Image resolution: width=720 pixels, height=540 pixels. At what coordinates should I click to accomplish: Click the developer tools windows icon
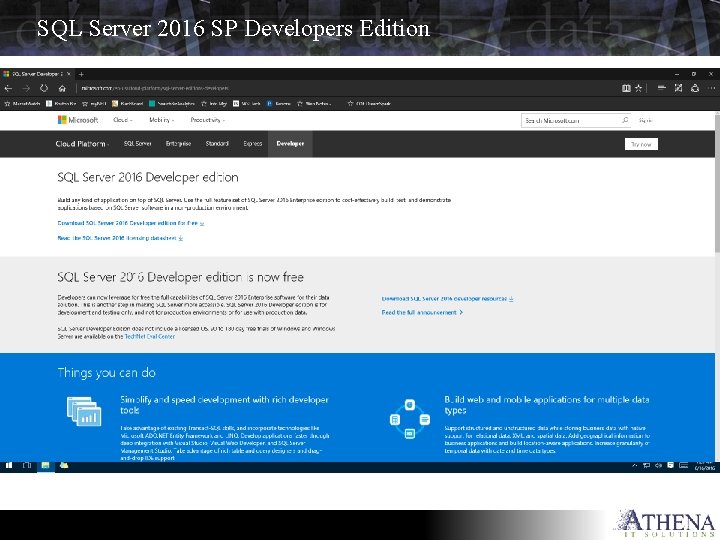(84, 412)
